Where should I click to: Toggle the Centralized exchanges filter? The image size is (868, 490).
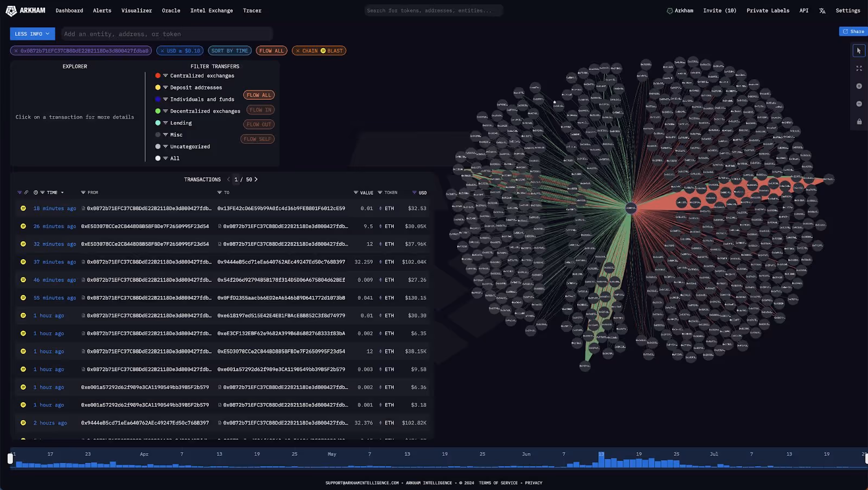tap(195, 76)
